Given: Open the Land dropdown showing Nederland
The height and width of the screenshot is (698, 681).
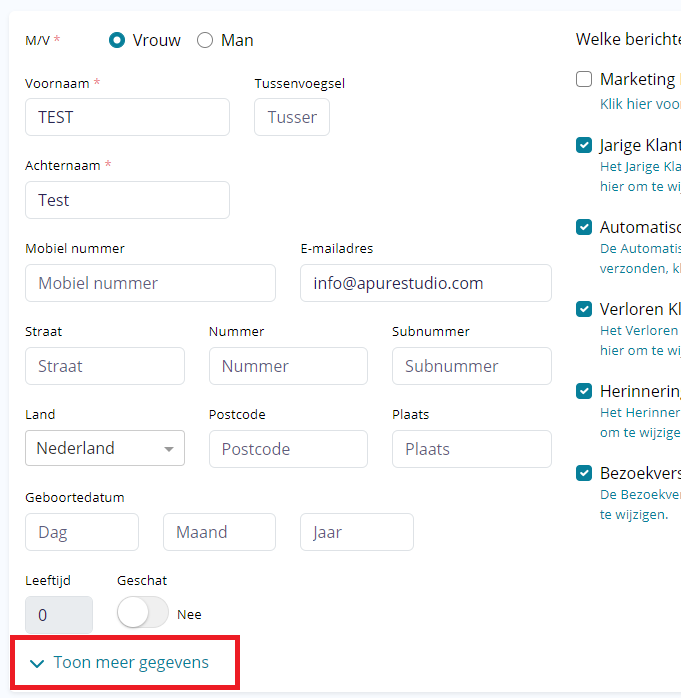Looking at the screenshot, I should pos(105,449).
